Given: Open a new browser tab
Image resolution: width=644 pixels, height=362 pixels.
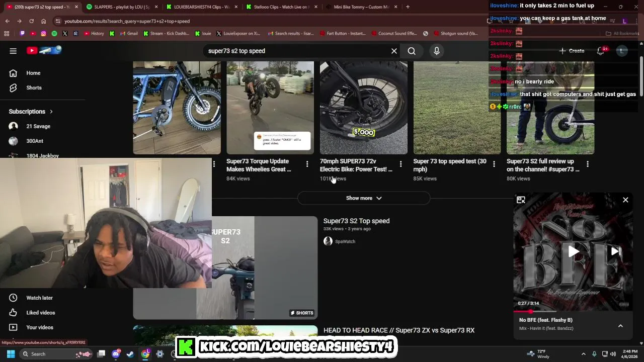Looking at the screenshot, I should point(408,7).
